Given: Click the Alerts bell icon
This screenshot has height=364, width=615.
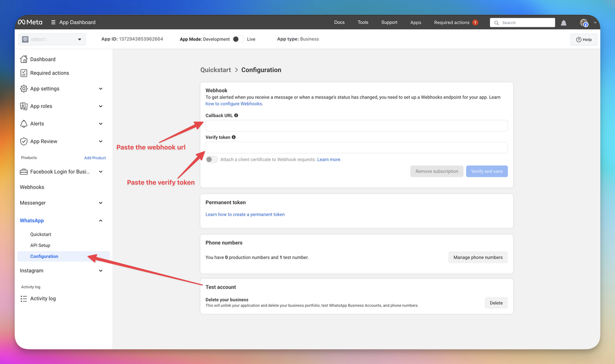Looking at the screenshot, I should click(x=24, y=124).
